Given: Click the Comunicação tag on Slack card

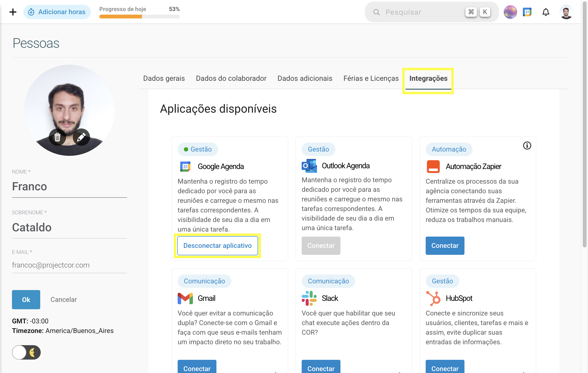Looking at the screenshot, I should click(x=328, y=281).
